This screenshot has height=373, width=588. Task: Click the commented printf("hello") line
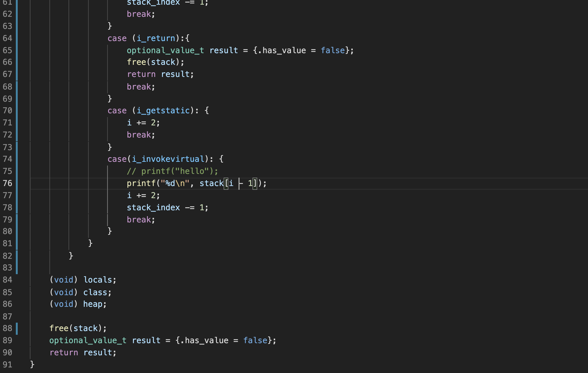pos(172,171)
